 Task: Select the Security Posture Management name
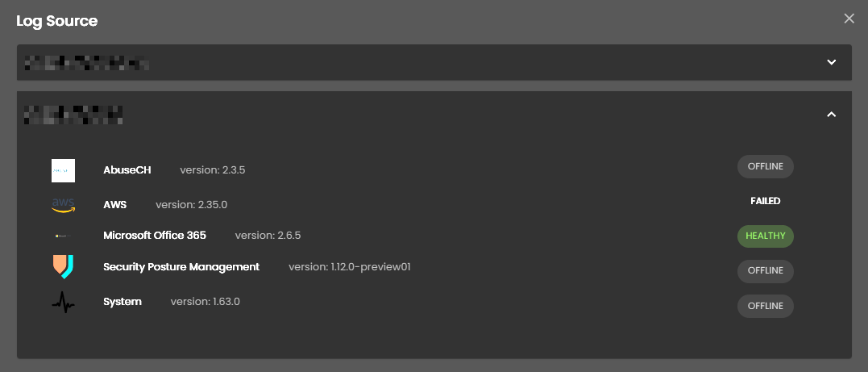click(181, 266)
